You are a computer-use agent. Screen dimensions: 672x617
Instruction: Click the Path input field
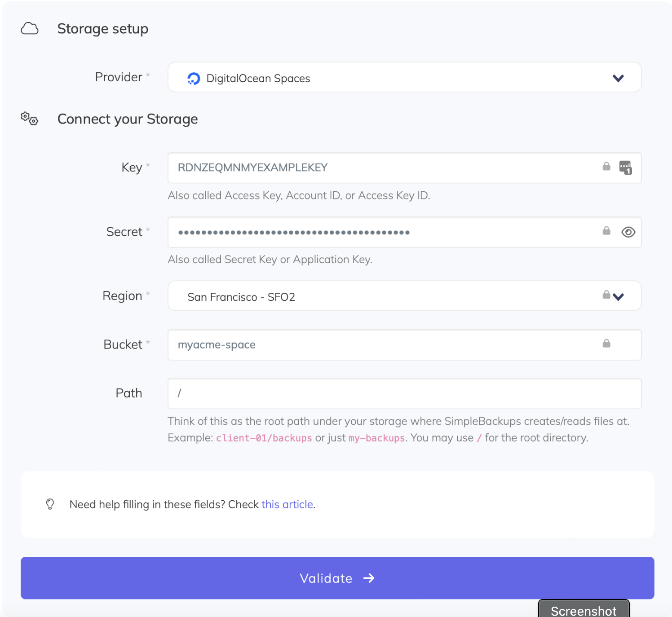(404, 393)
